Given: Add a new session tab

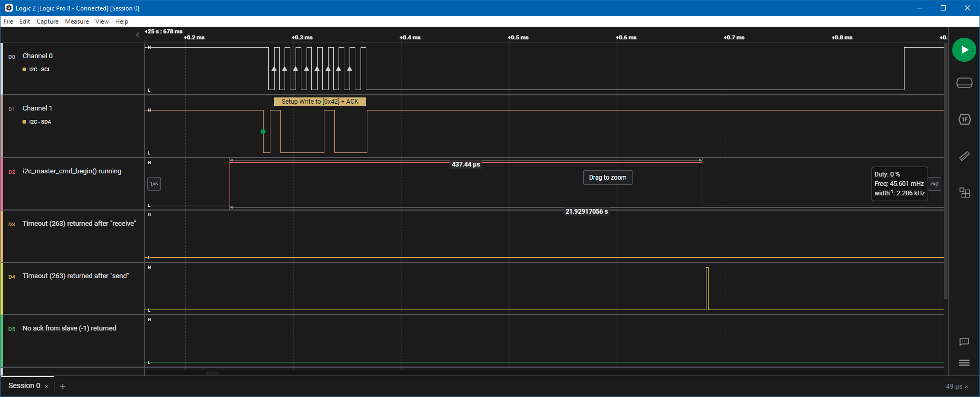Looking at the screenshot, I should coord(63,387).
